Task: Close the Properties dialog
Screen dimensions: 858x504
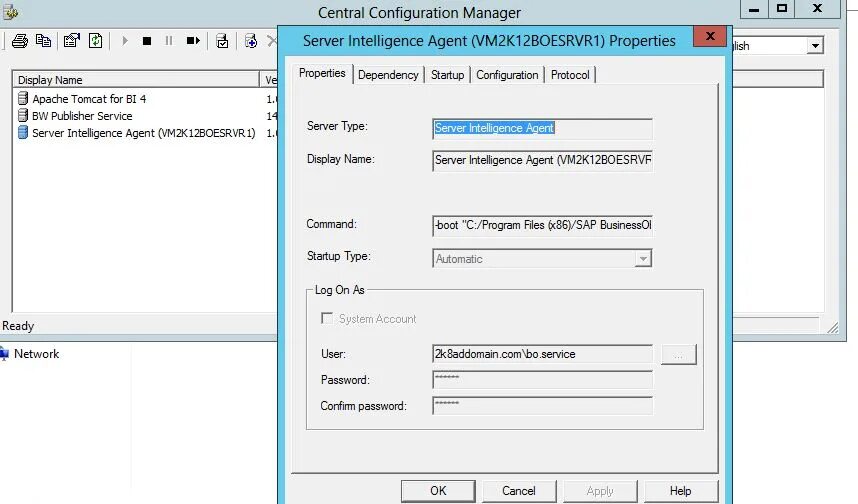Action: 710,36
